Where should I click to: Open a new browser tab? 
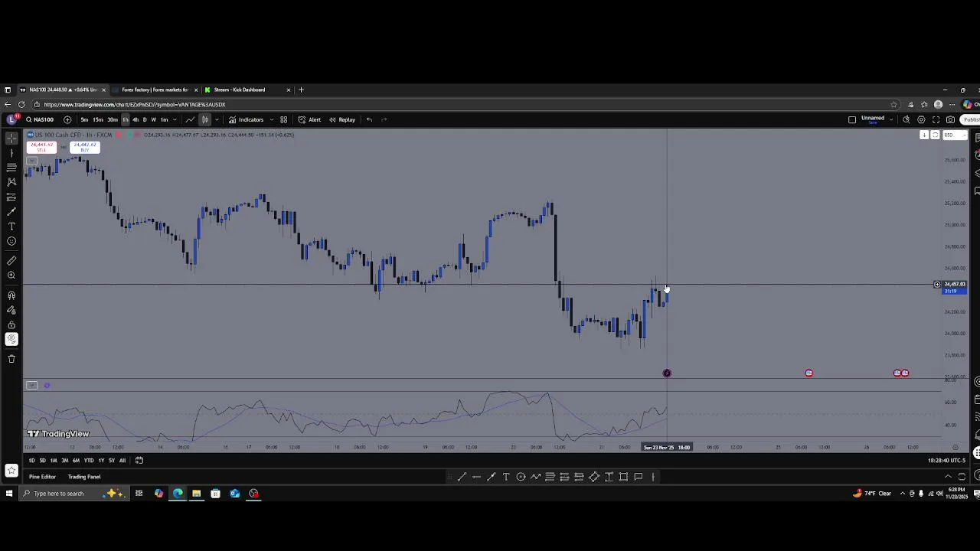pyautogui.click(x=301, y=90)
